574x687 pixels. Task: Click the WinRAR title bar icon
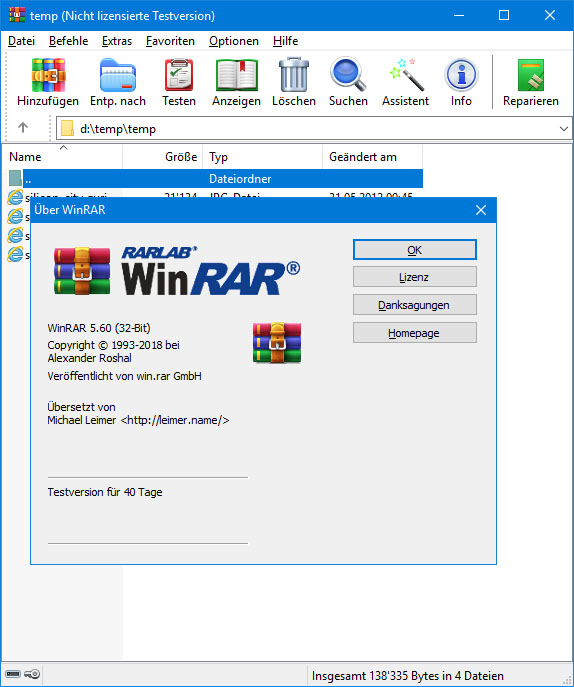[17, 15]
